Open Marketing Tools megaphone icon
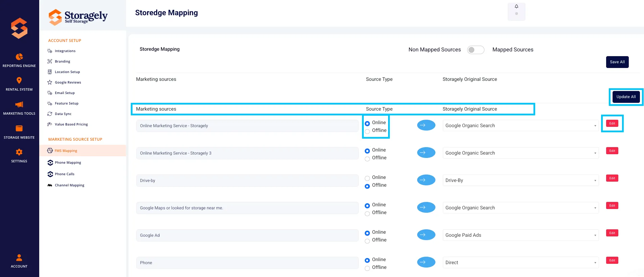This screenshot has height=277, width=644. tap(19, 104)
